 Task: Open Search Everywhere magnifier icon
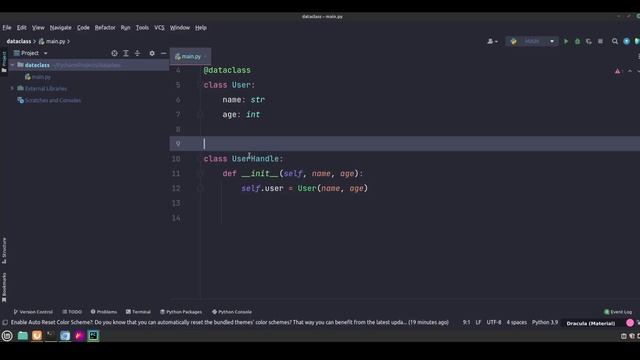pos(615,41)
